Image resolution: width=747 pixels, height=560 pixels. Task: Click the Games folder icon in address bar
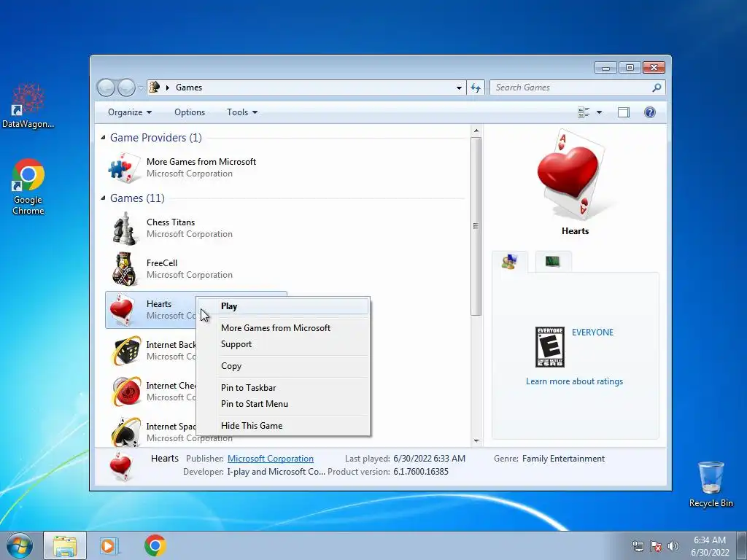[155, 87]
